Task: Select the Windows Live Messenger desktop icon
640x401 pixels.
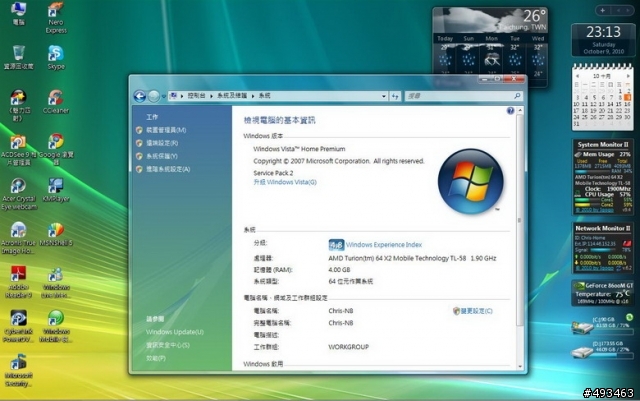Action: pyautogui.click(x=56, y=282)
